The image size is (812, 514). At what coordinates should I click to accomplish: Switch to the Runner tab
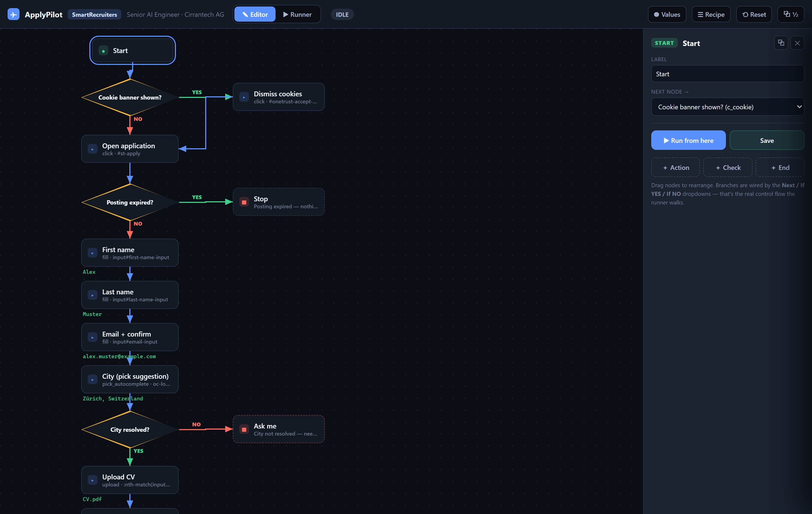tap(297, 15)
